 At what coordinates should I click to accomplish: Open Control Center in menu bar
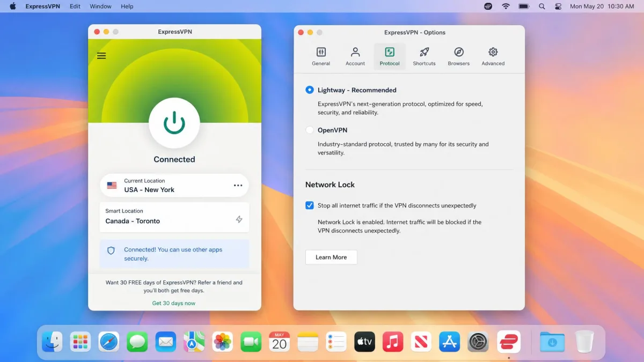pyautogui.click(x=558, y=6)
